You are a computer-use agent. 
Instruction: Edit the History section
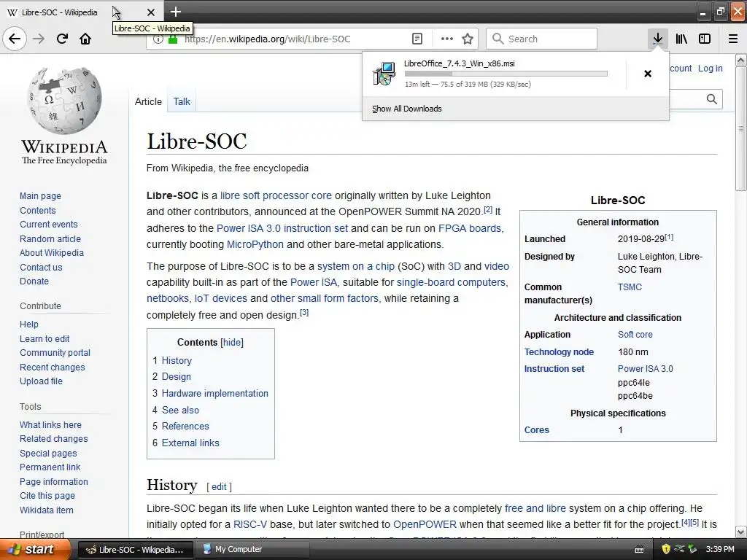coord(219,486)
